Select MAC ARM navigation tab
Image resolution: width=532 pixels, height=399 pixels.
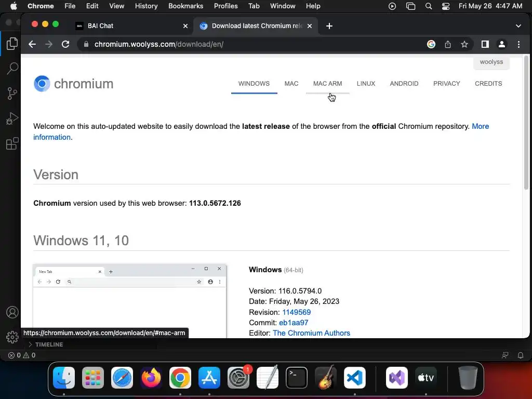point(327,84)
